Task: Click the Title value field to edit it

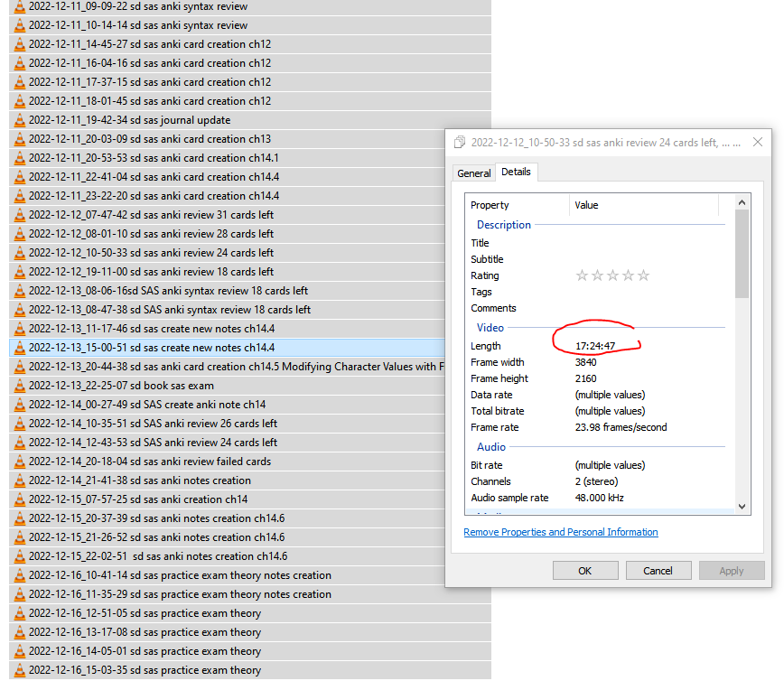Action: click(632, 242)
